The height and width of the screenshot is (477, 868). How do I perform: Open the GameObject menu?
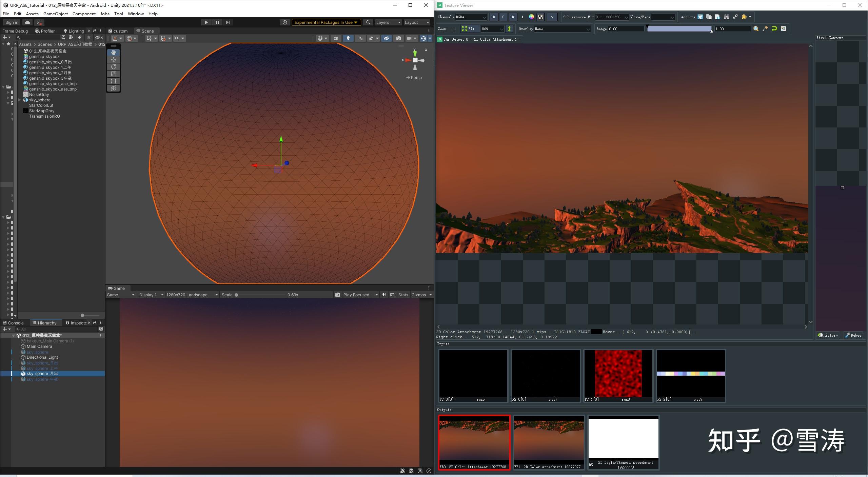[x=56, y=14]
